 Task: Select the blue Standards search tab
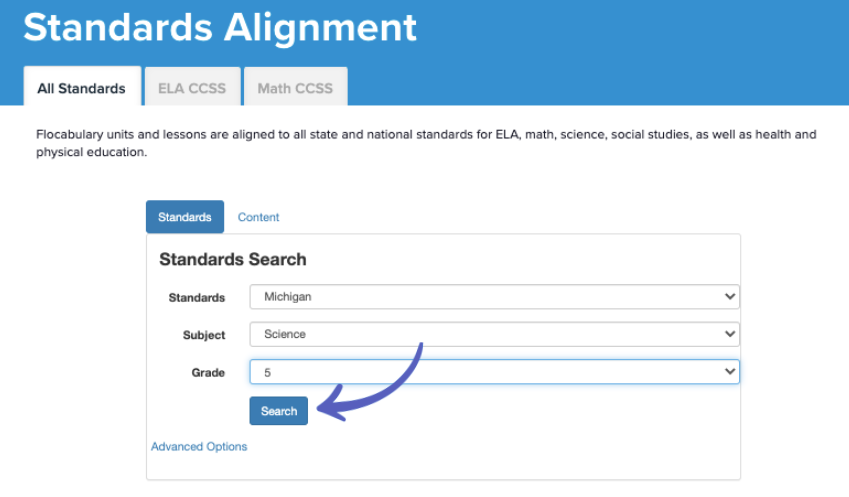click(185, 217)
